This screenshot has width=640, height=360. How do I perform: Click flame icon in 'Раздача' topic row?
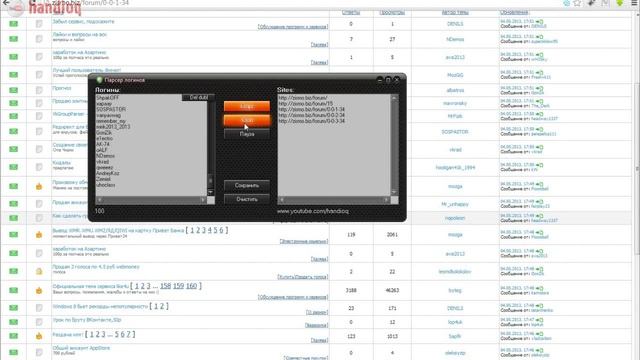click(x=39, y=336)
